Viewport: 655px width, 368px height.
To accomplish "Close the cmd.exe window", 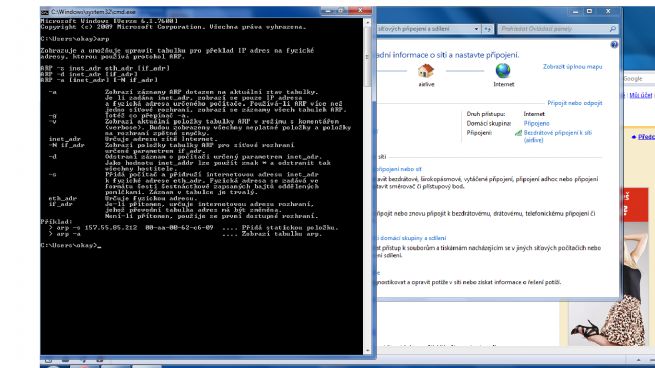I will point(360,11).
